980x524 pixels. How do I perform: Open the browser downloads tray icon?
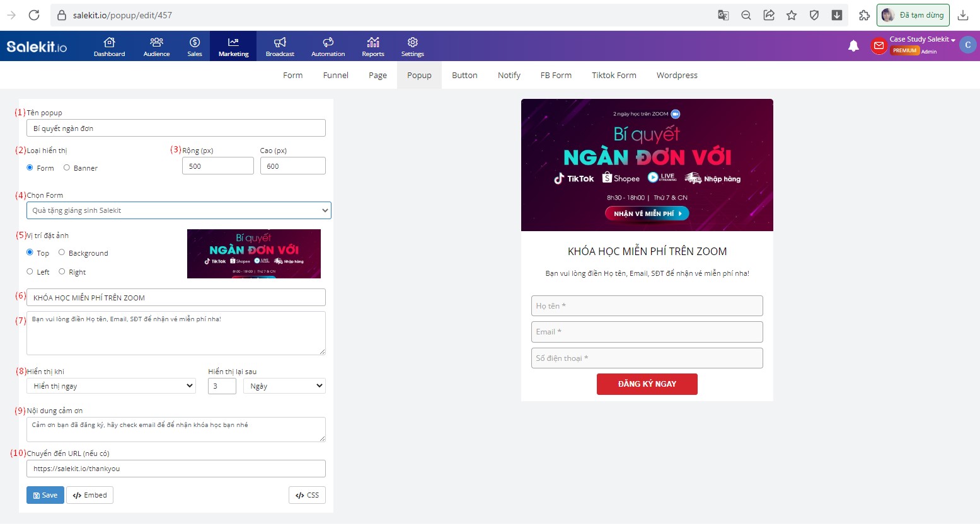coord(963,15)
